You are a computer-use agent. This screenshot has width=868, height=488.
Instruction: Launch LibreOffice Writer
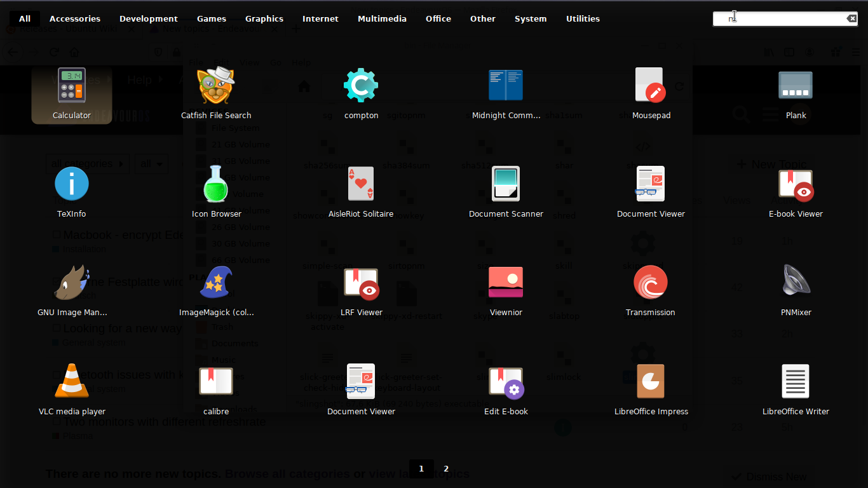pyautogui.click(x=796, y=390)
